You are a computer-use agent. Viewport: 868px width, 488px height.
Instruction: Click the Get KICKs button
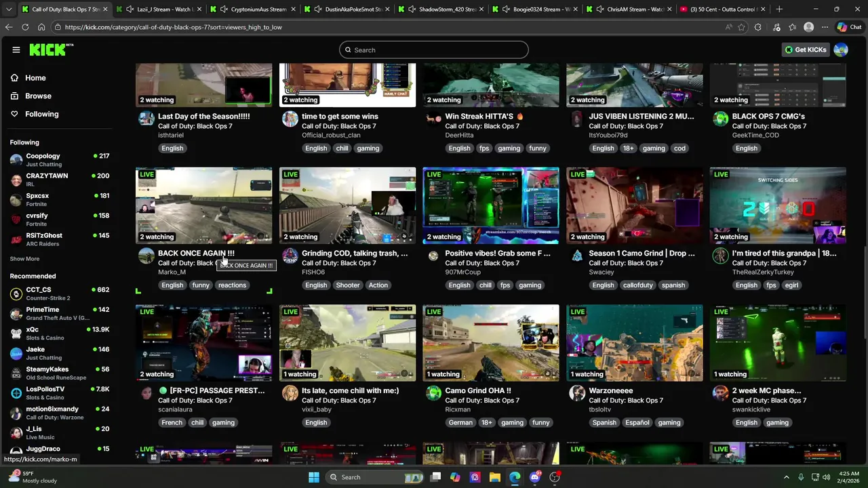(806, 49)
